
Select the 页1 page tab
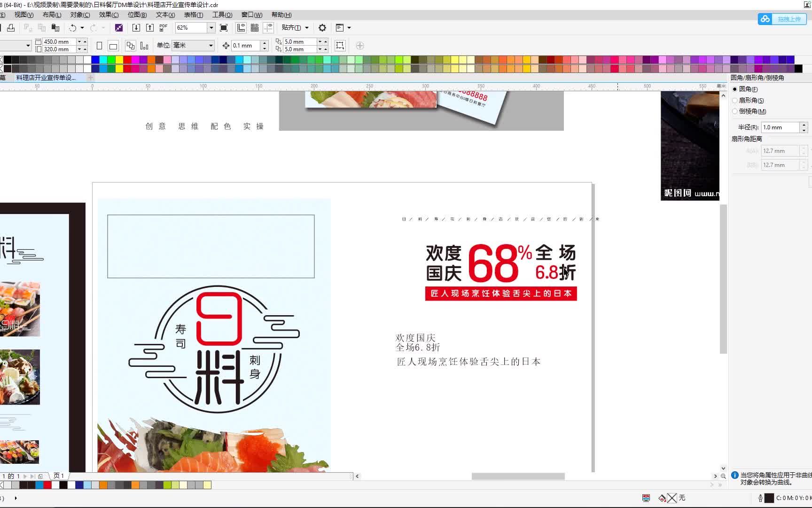[59, 476]
